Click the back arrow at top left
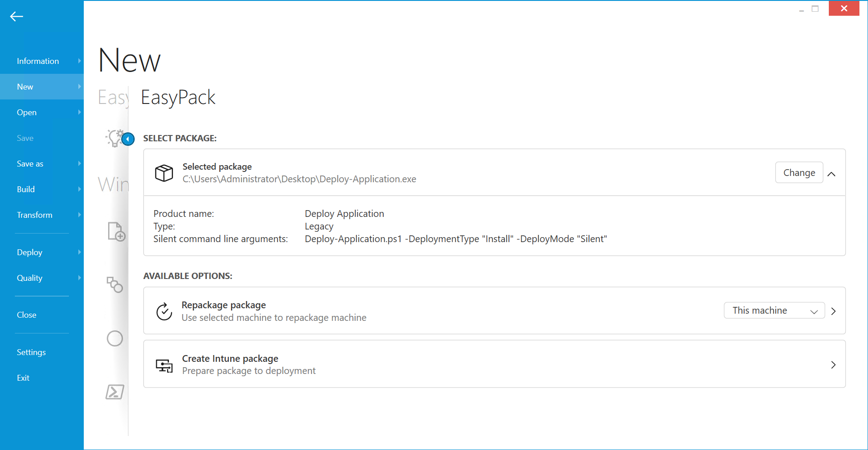The image size is (868, 450). tap(16, 16)
